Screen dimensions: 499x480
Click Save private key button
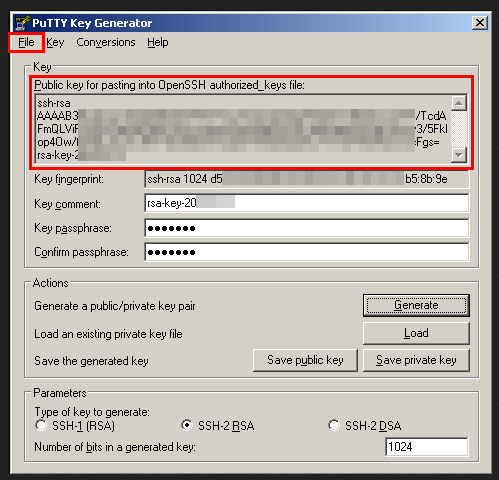pos(416,360)
